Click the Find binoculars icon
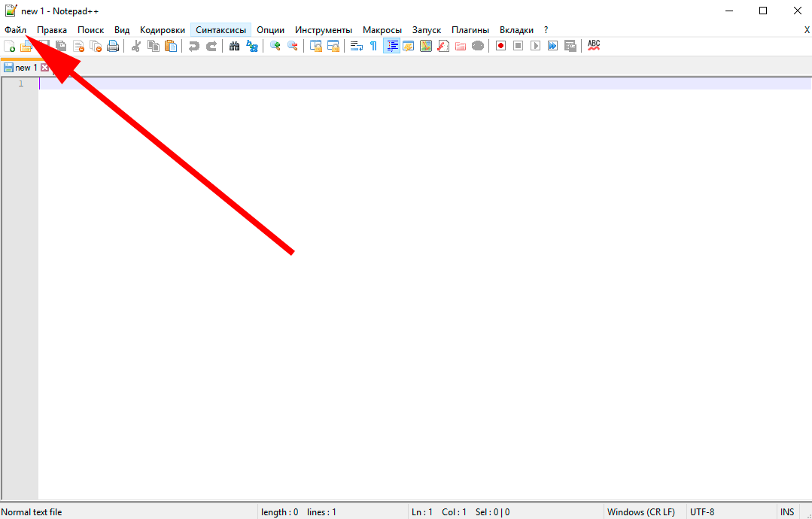 point(234,46)
